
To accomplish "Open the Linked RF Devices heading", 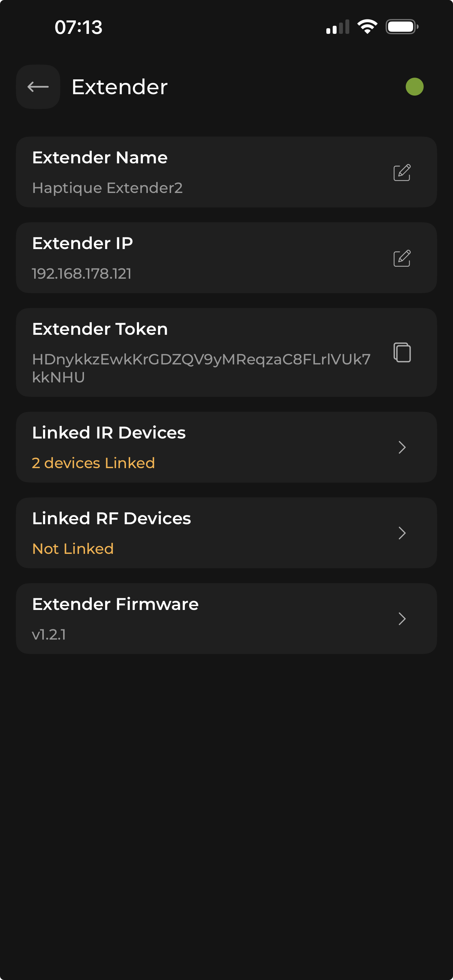I will pyautogui.click(x=111, y=518).
